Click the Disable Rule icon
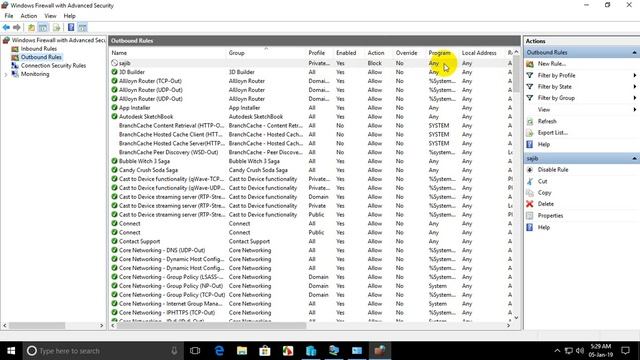The image size is (640, 360). click(530, 169)
